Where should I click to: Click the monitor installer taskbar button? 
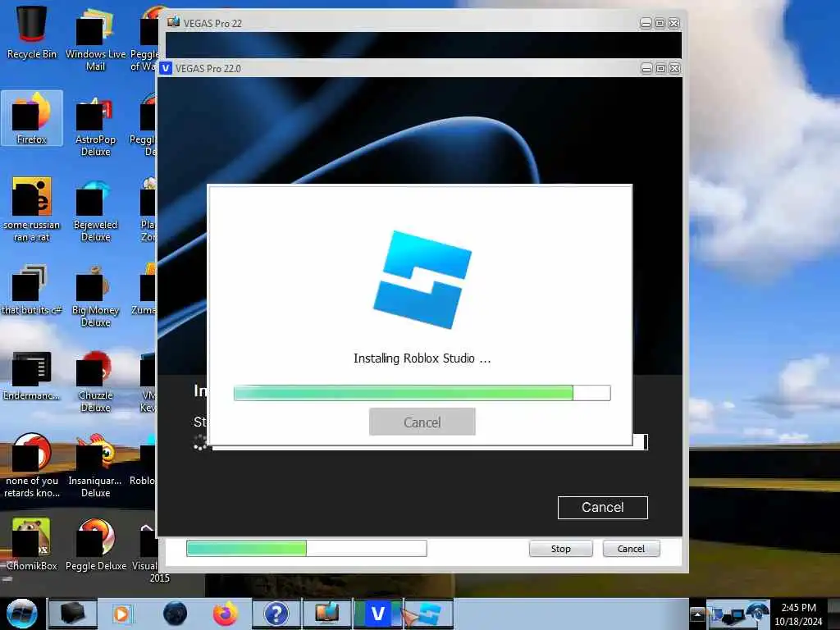(x=326, y=614)
